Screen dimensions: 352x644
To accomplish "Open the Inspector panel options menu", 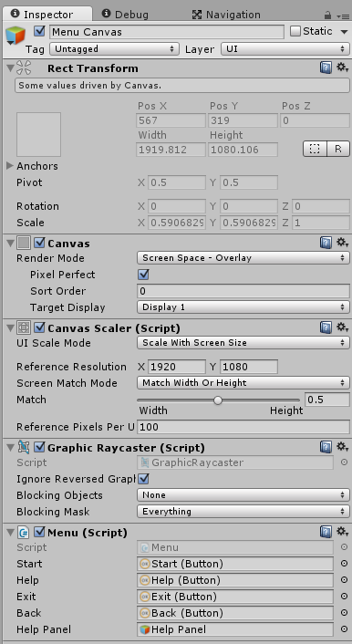I will [x=343, y=16].
